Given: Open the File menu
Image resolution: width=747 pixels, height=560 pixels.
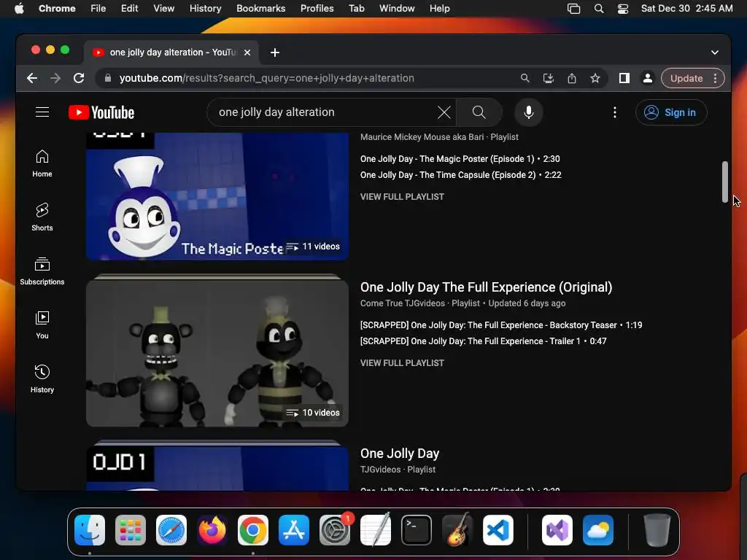Looking at the screenshot, I should pos(98,9).
